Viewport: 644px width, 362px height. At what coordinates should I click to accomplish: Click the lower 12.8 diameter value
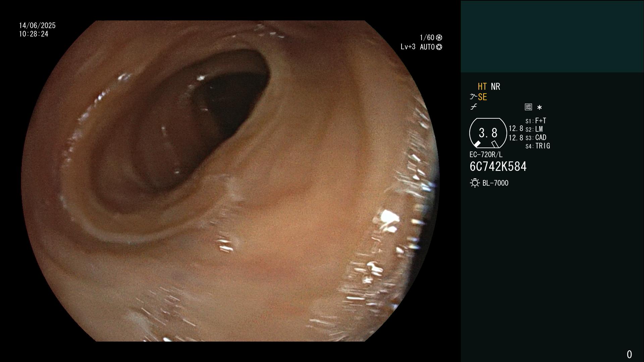click(x=516, y=138)
